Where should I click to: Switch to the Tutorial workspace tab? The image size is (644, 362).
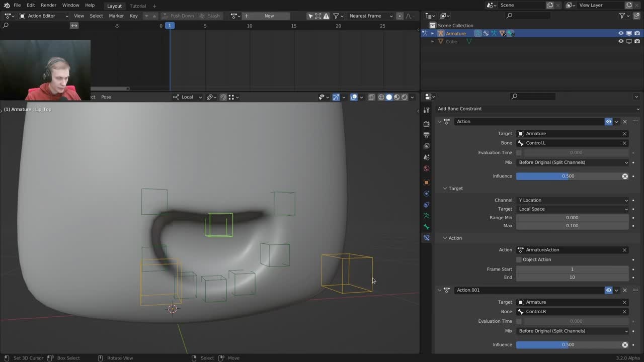(137, 6)
